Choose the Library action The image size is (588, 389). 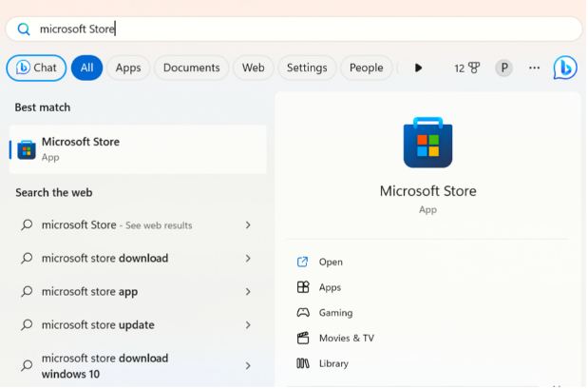click(x=333, y=364)
